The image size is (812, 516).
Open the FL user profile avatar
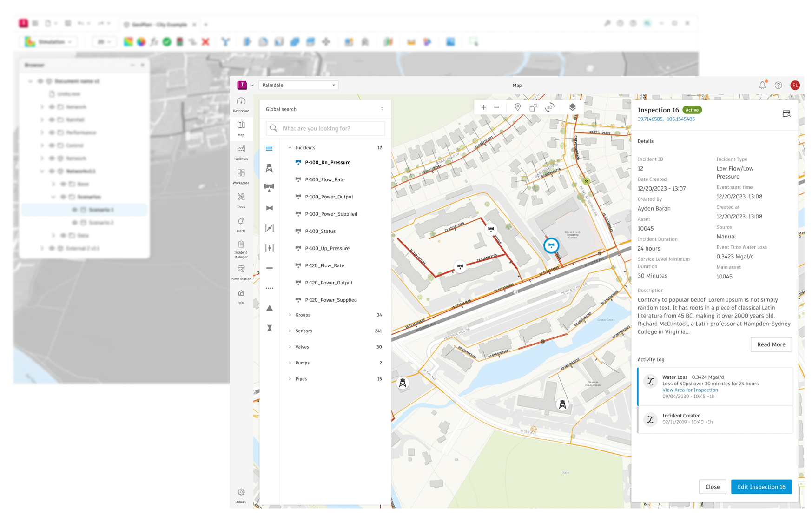click(795, 85)
